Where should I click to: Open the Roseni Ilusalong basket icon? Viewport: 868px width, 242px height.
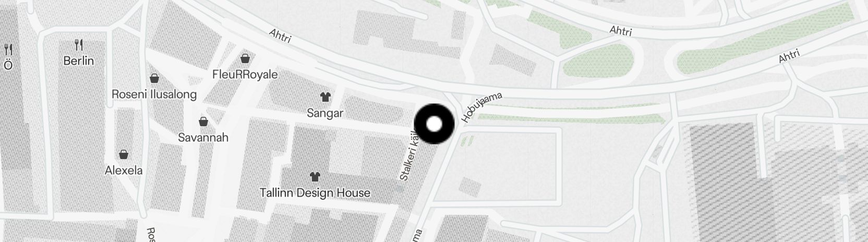click(x=154, y=78)
